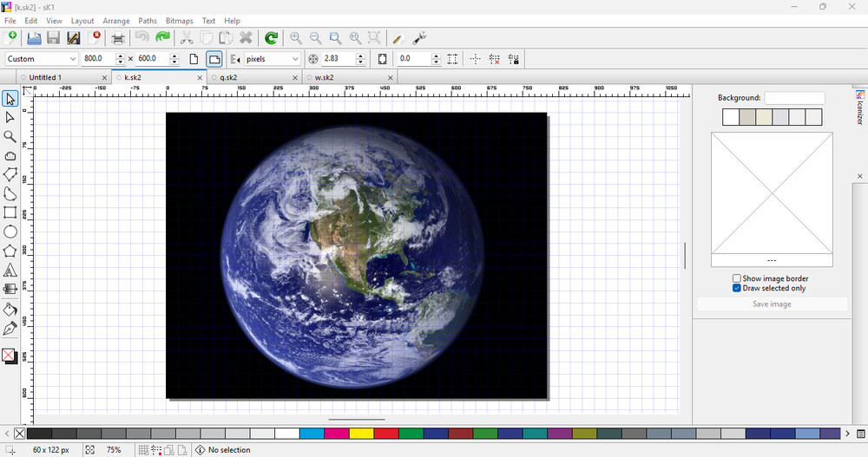Increase page width 800.0 with spinner
The image size is (868, 457).
click(x=120, y=55)
